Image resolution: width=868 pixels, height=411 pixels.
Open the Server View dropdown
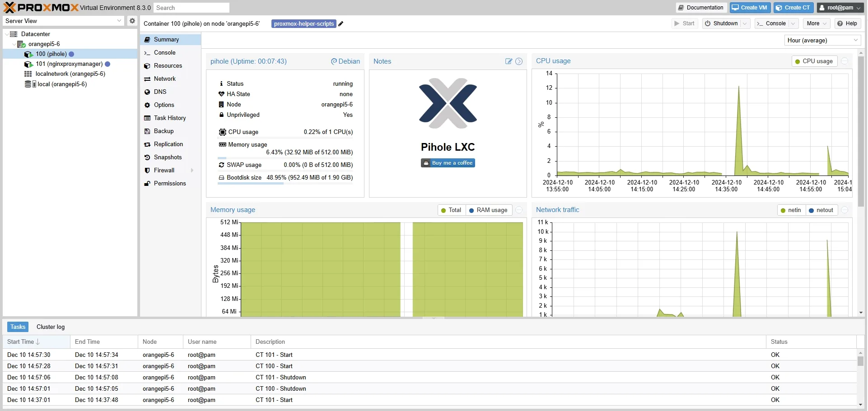pyautogui.click(x=119, y=21)
